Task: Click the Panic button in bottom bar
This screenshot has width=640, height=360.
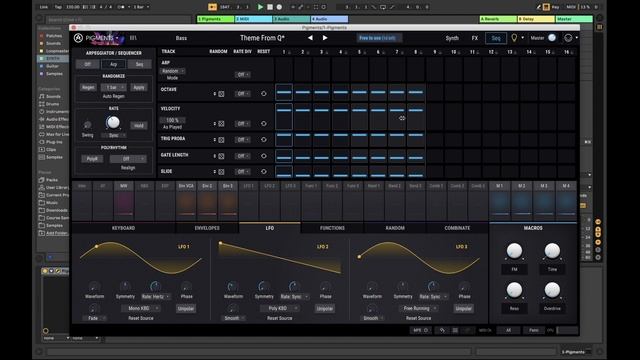Action: 533,330
